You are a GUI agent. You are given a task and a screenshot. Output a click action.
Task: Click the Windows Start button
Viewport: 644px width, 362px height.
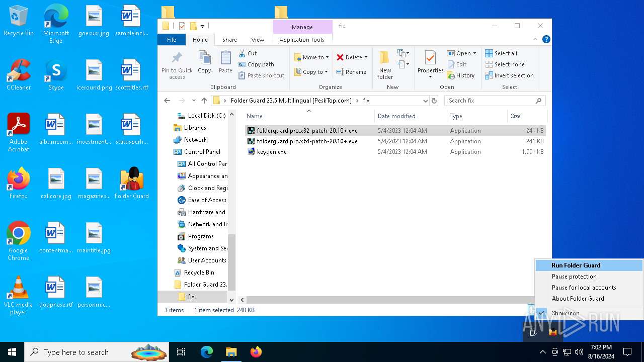[x=12, y=352]
